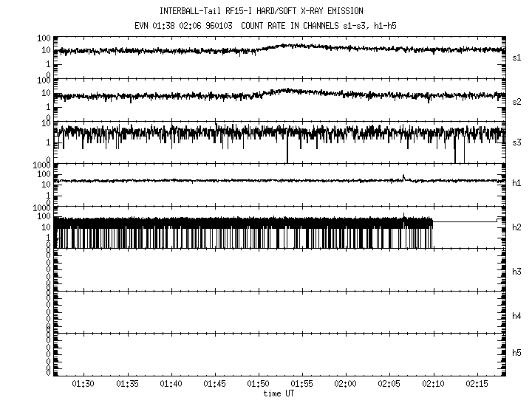Click the "time UT" axis label
The width and height of the screenshot is (532, 406).
pos(279,393)
